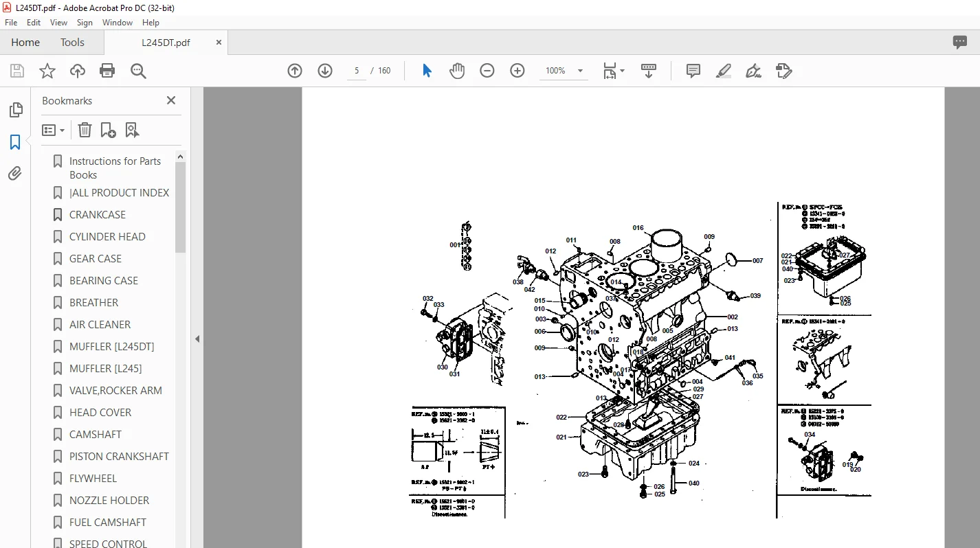Select the AIR CLEANER bookmark
980x548 pixels.
click(x=100, y=325)
